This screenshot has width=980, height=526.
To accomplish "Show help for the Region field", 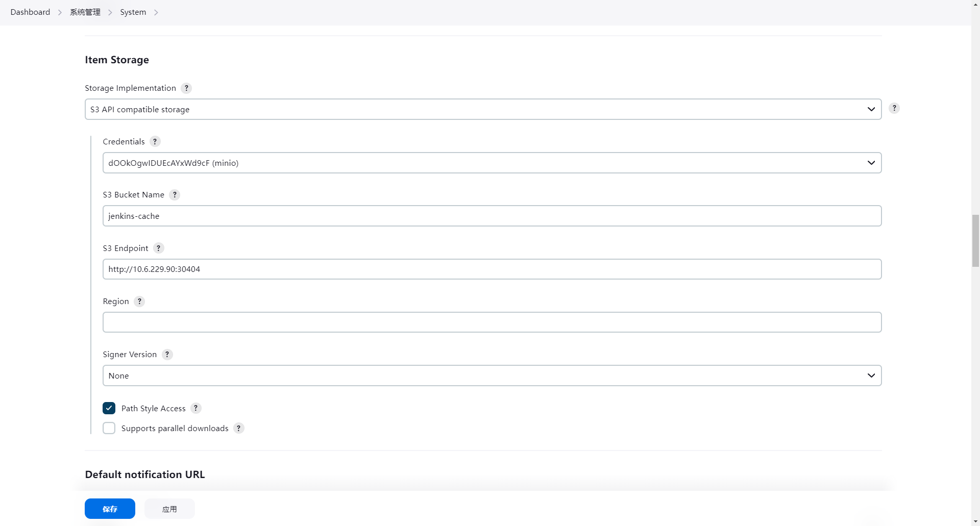I will [x=139, y=301].
